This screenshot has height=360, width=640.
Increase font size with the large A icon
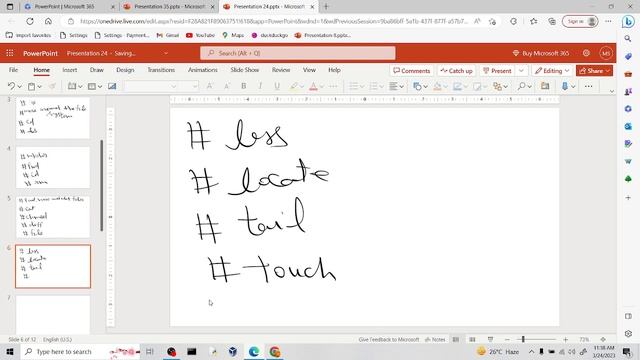click(x=209, y=86)
